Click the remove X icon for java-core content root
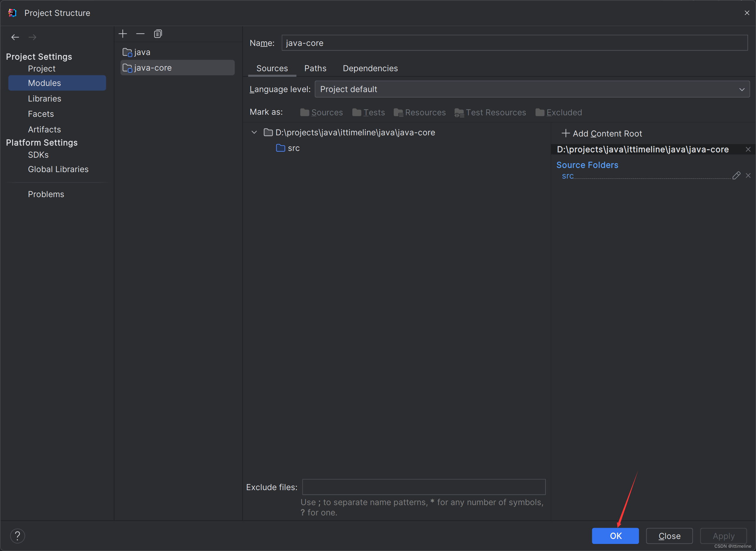The height and width of the screenshot is (551, 756). (748, 149)
